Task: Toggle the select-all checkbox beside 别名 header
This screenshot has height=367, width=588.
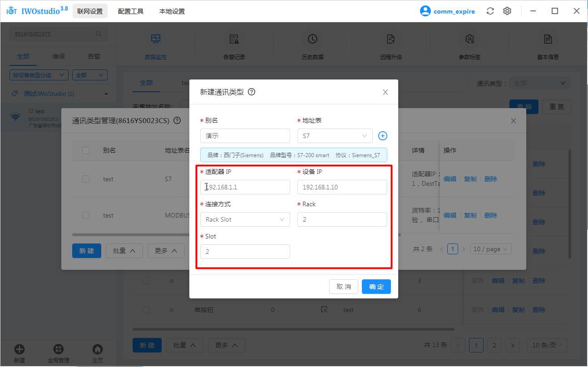Action: 86,150
